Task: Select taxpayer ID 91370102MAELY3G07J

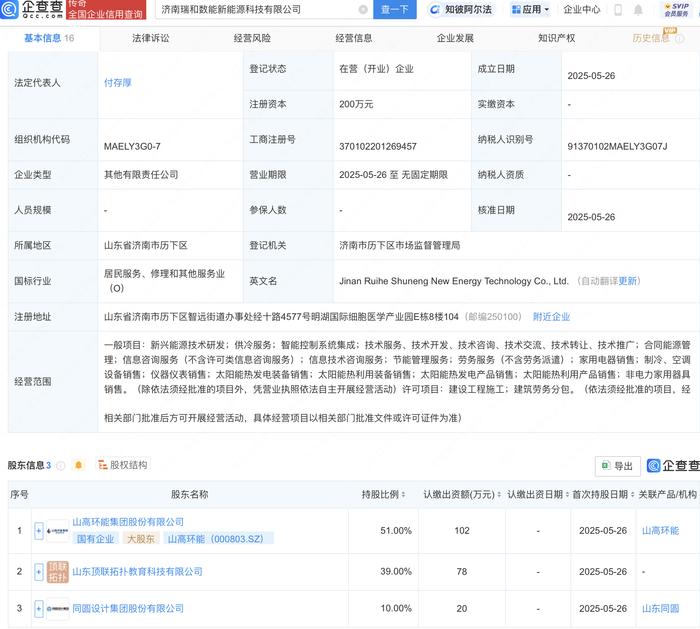Action: click(617, 146)
